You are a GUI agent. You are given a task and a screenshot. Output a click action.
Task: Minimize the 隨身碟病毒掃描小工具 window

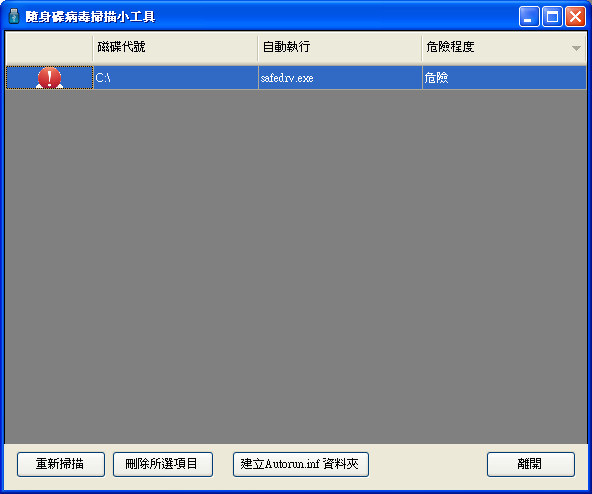click(529, 17)
